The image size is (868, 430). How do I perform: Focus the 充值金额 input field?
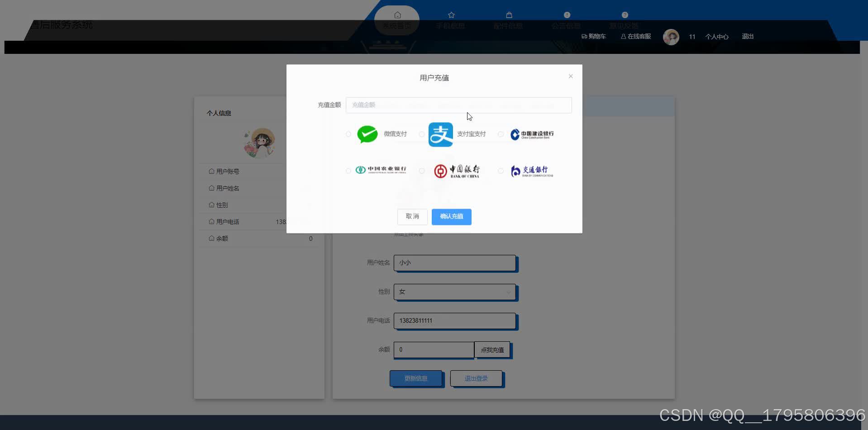[459, 105]
